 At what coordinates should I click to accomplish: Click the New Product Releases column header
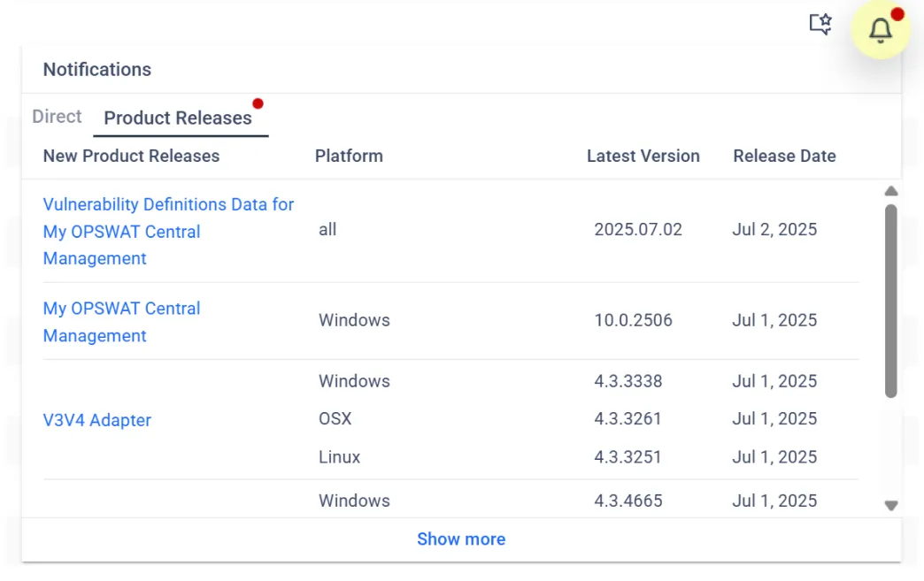[131, 156]
